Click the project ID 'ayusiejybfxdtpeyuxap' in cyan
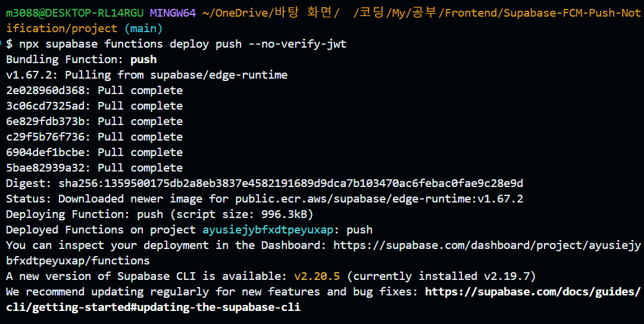 click(x=268, y=229)
